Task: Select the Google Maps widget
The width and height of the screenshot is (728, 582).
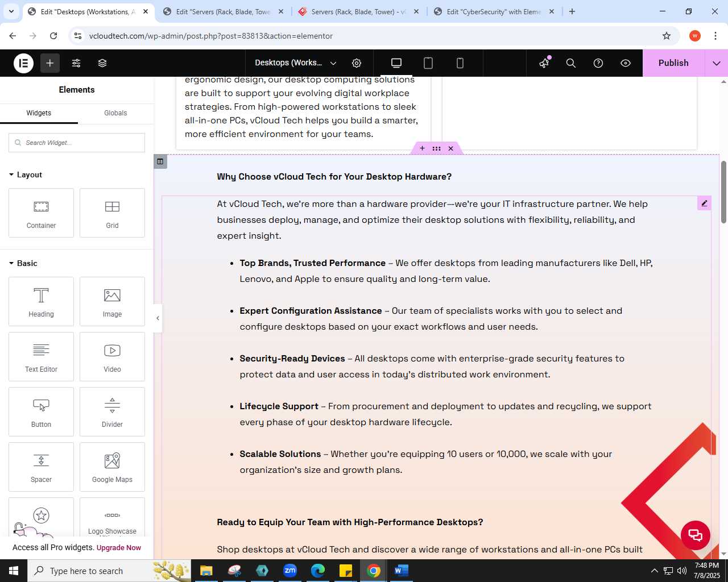Action: tap(112, 467)
